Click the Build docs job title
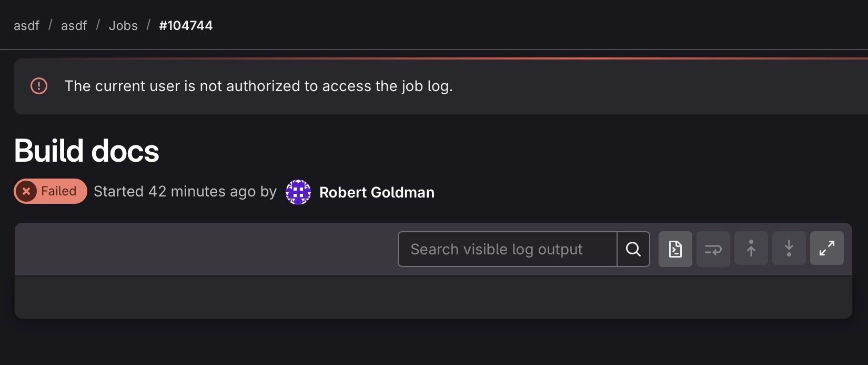868x365 pixels. 86,151
